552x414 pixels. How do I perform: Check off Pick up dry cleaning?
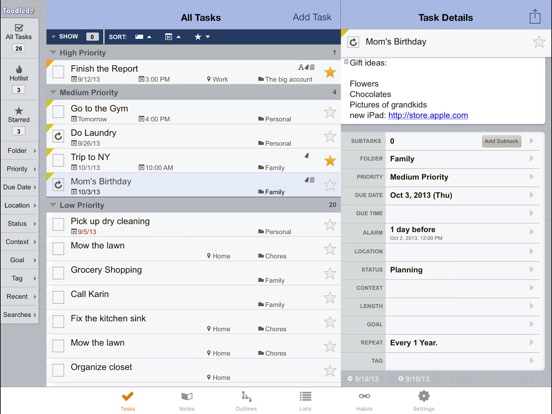(x=58, y=224)
